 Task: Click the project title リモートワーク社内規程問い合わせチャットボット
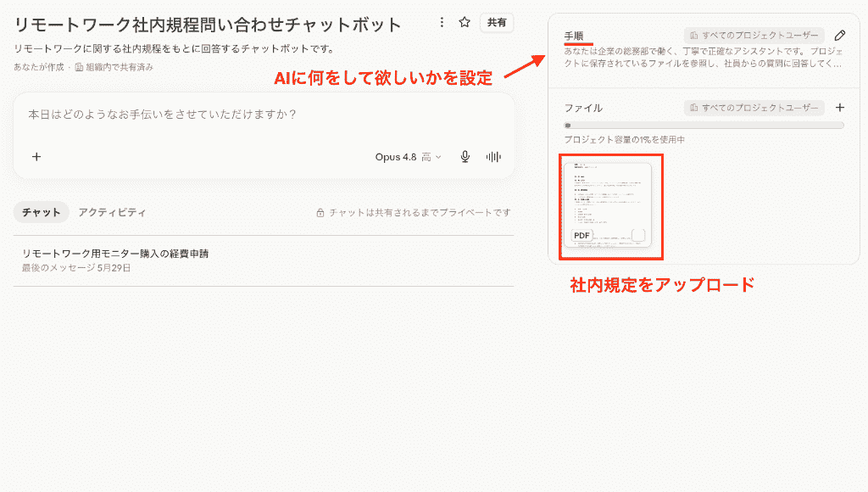click(208, 25)
